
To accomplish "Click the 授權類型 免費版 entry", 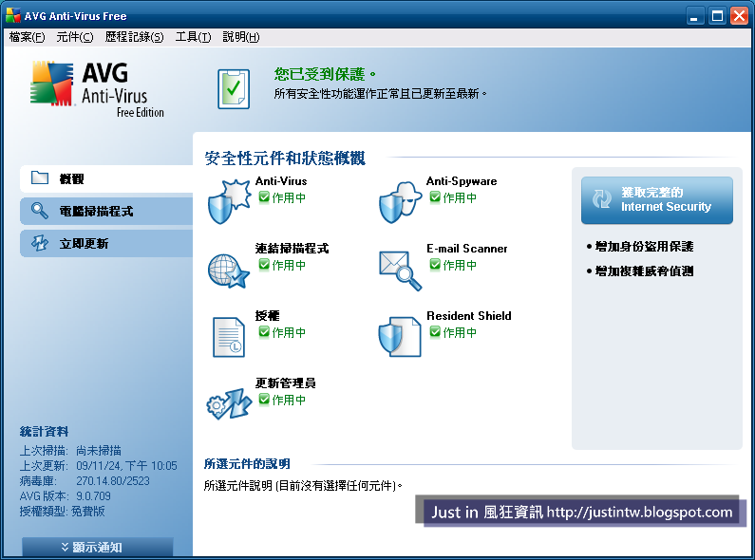I will (x=62, y=512).
